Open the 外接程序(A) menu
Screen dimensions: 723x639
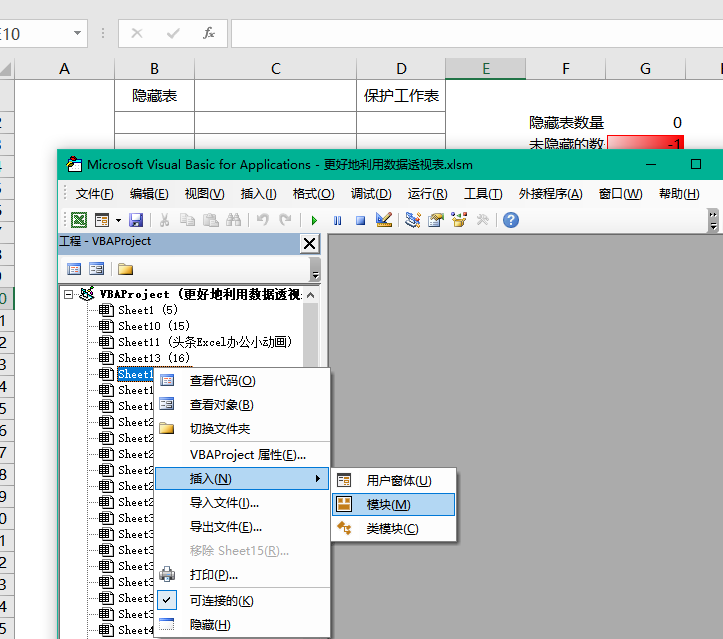551,194
